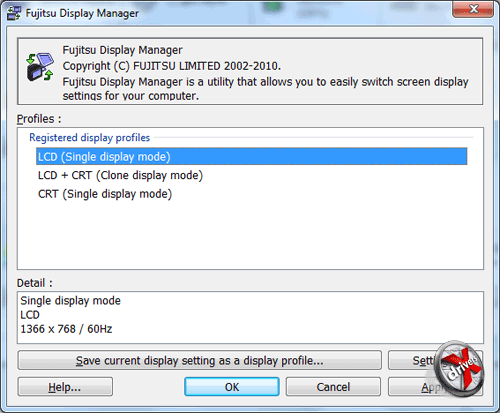Confirm with the OK button
Screen dimensions: 500x413
tap(232, 387)
